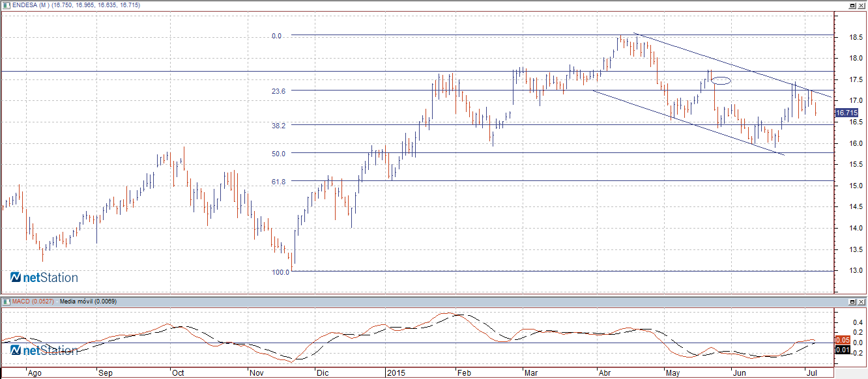
Task: Click the 2015 label on time axis
Action: click(396, 374)
